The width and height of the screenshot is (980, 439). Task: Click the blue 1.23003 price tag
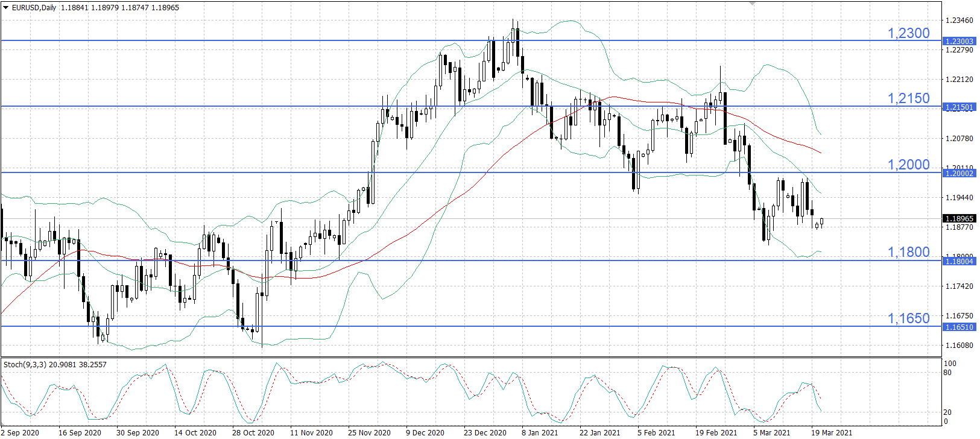[x=959, y=41]
